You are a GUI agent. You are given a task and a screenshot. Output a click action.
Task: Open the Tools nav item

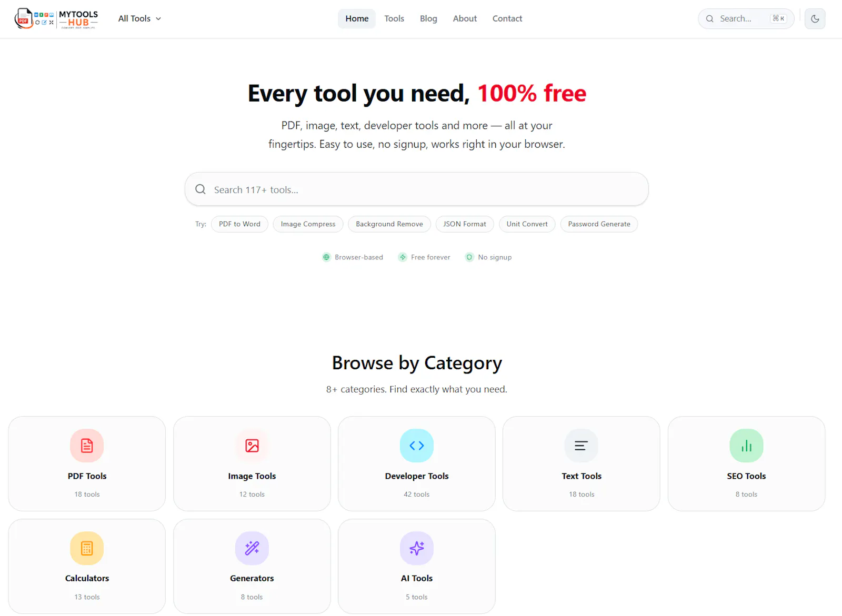coord(394,18)
